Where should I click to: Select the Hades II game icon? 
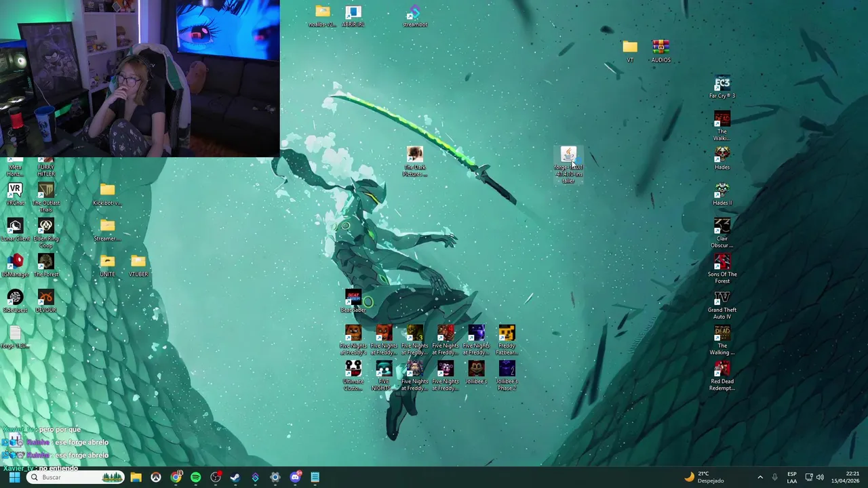pos(722,194)
